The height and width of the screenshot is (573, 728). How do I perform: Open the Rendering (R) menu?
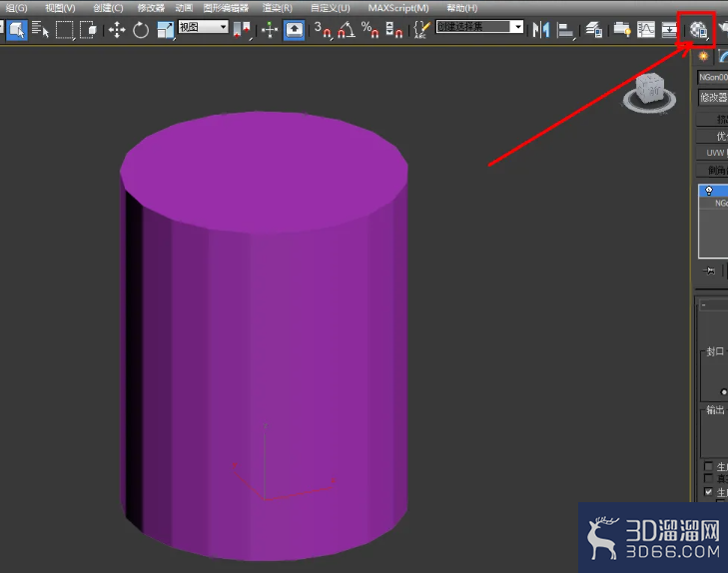point(278,8)
